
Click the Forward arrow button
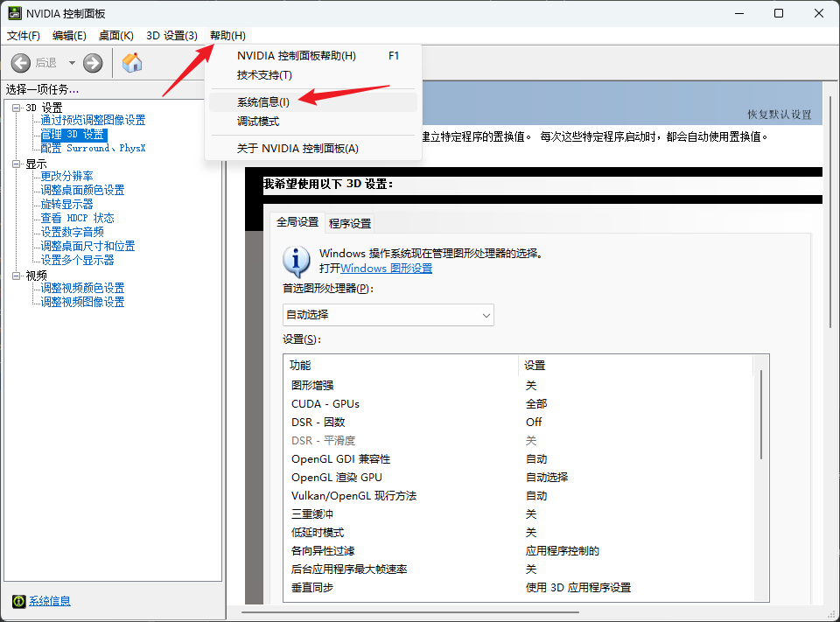[x=93, y=63]
